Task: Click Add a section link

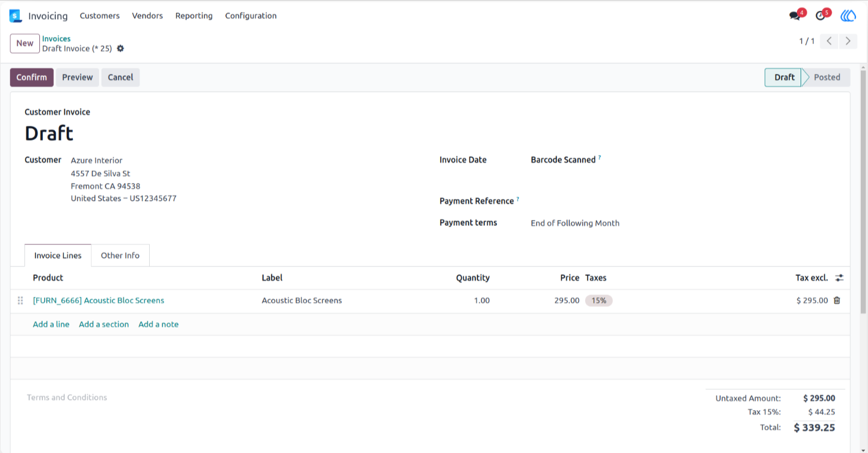Action: [x=104, y=324]
